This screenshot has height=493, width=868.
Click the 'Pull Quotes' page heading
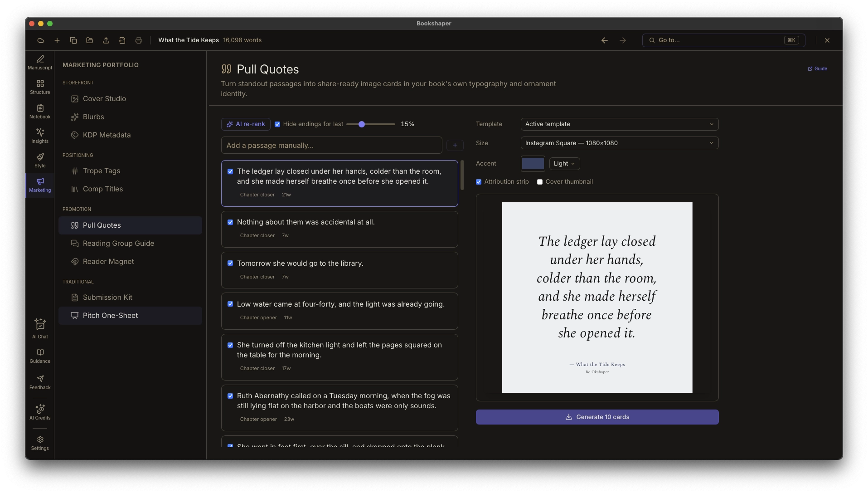(x=267, y=69)
